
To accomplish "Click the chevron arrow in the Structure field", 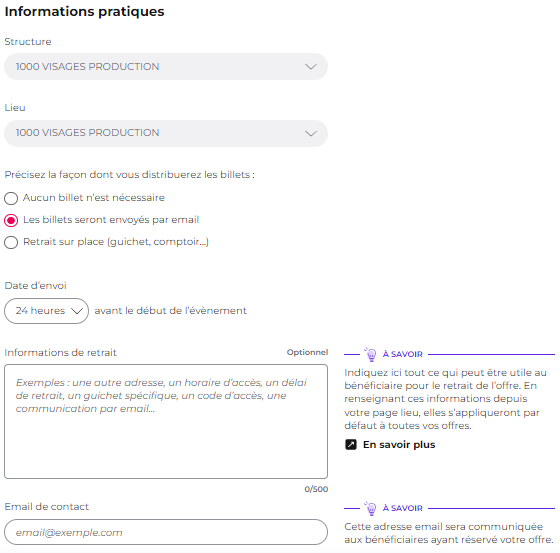I will click(x=311, y=67).
